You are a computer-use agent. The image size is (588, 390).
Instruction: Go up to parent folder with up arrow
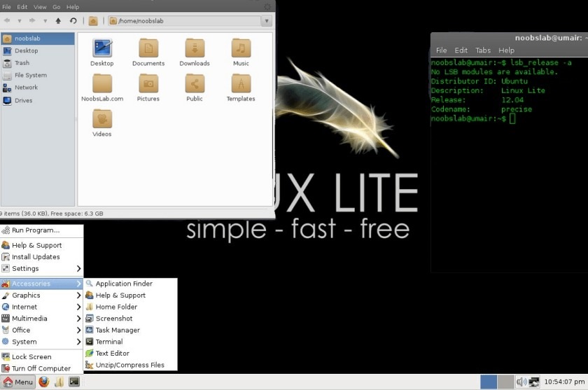tap(58, 20)
